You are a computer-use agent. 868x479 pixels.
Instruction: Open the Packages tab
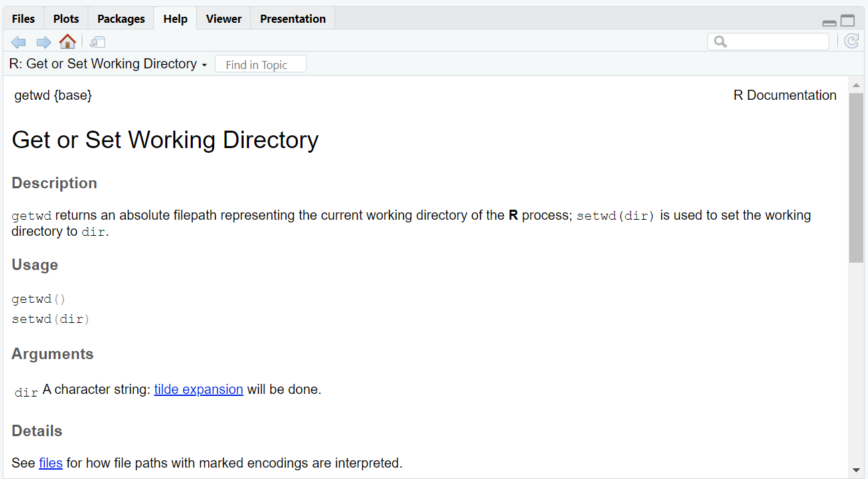(x=120, y=19)
